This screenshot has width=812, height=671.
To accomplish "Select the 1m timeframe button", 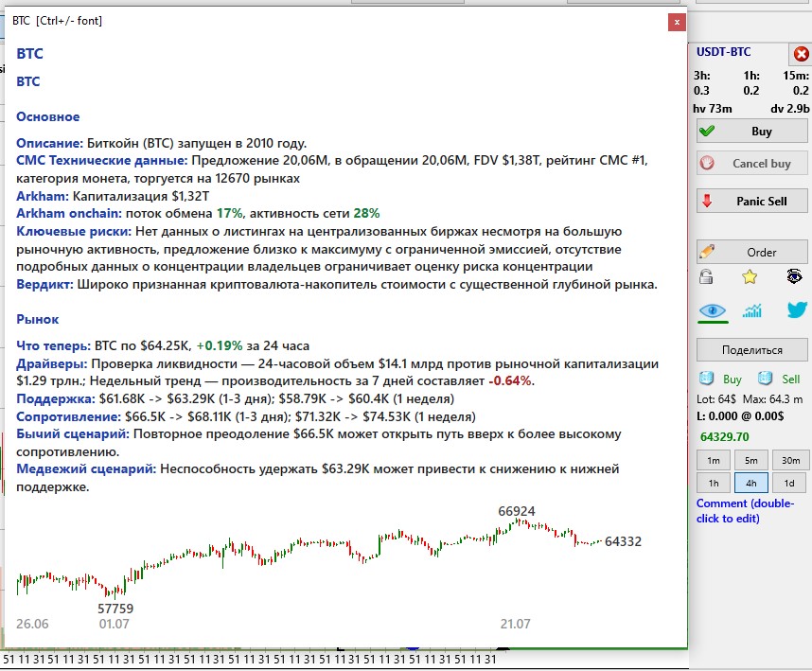I will pos(714,460).
